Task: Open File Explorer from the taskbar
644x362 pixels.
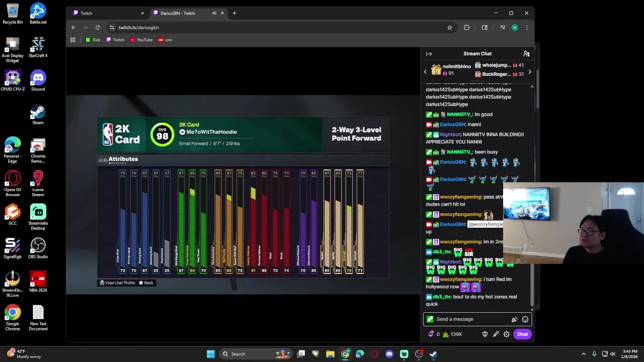Action: click(330, 354)
